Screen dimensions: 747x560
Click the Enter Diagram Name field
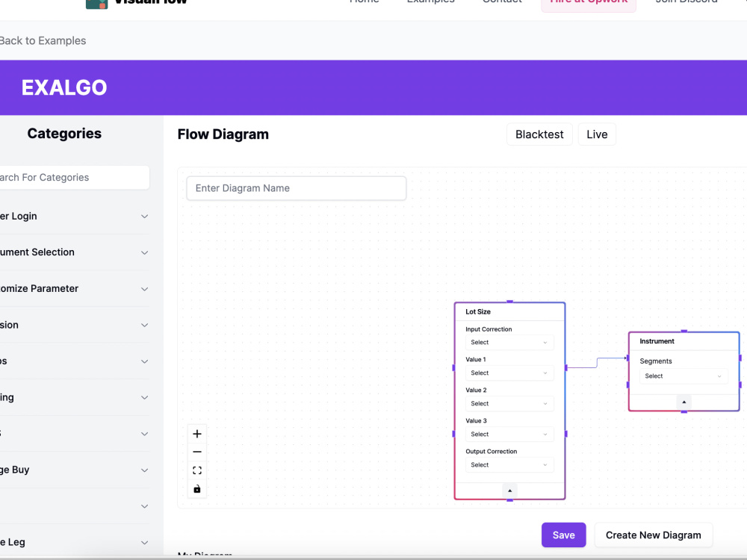coord(297,188)
